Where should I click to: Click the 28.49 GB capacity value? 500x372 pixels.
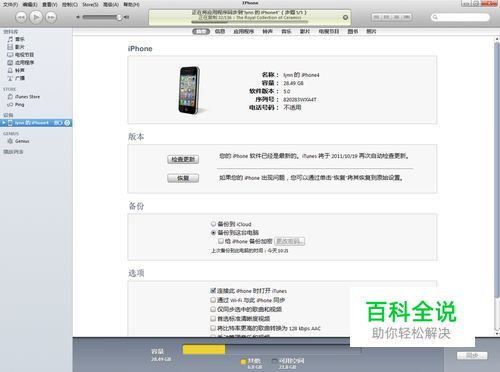293,83
